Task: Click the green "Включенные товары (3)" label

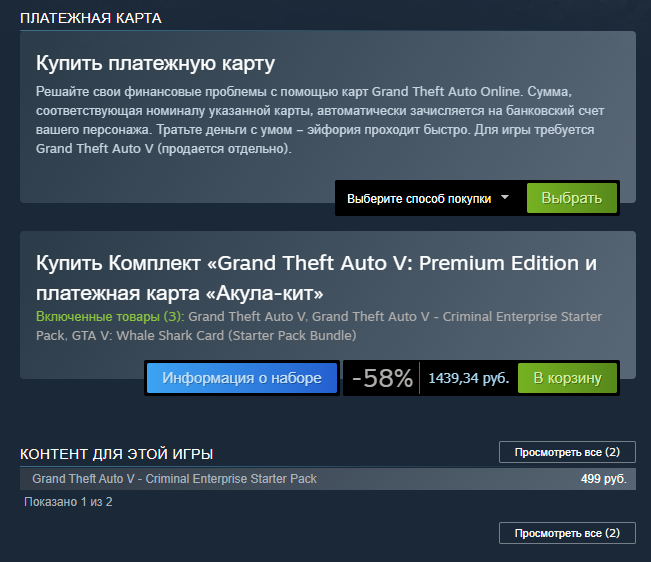Action: (x=108, y=317)
